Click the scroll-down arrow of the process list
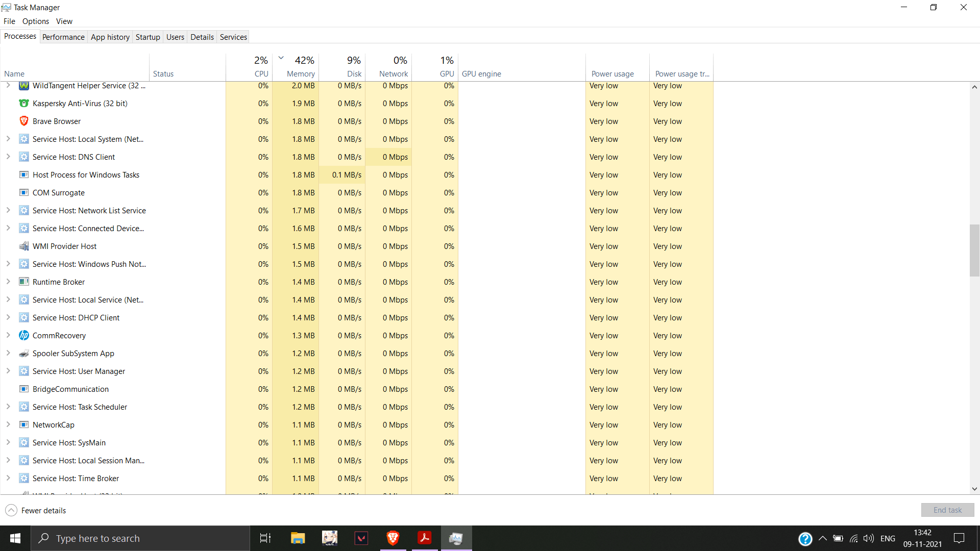Viewport: 980px width, 551px height. pyautogui.click(x=974, y=489)
